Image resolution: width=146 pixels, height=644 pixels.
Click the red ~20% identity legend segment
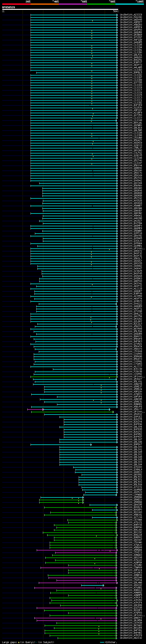point(16,4)
